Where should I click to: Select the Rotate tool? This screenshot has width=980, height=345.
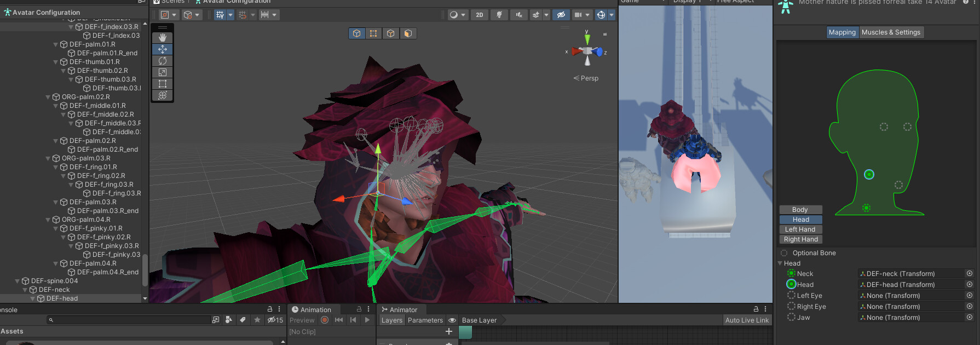click(x=163, y=61)
